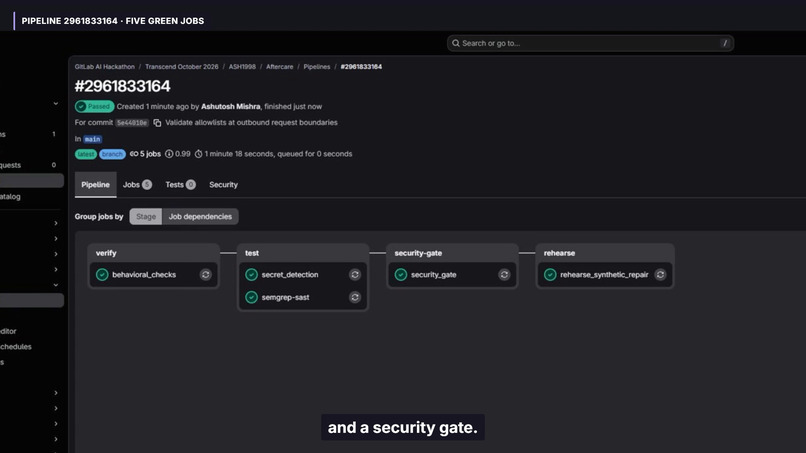Open Ashutosh Mishra's profile link
The height and width of the screenshot is (453, 806).
pos(230,106)
